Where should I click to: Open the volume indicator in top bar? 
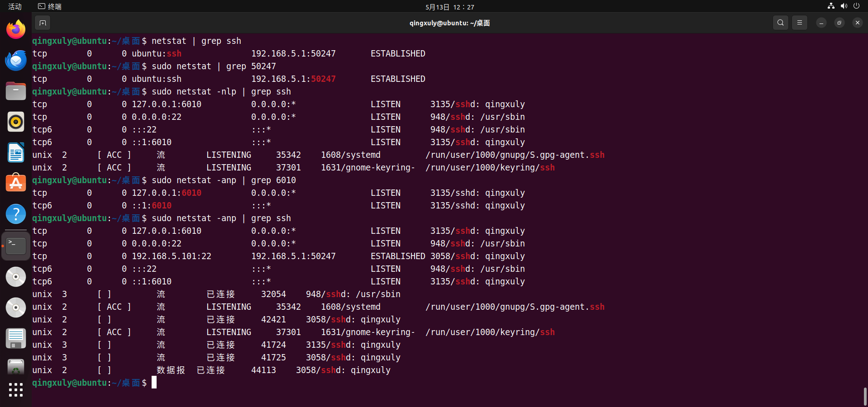coord(844,6)
